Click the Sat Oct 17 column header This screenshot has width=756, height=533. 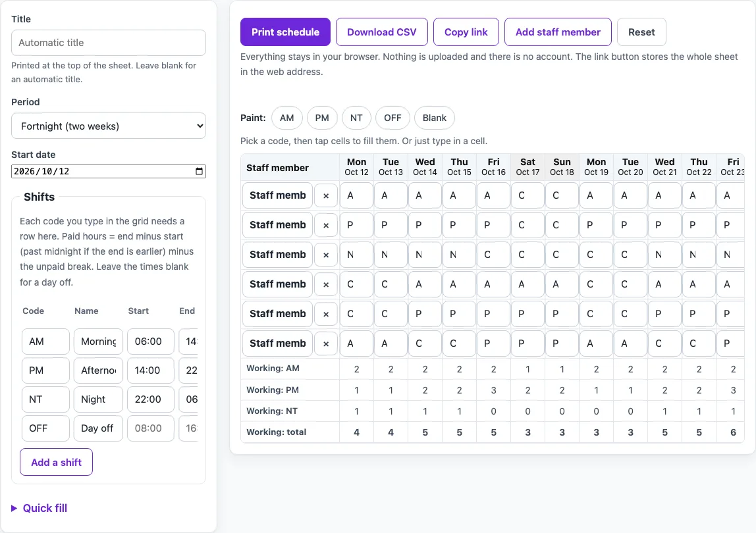[528, 166]
